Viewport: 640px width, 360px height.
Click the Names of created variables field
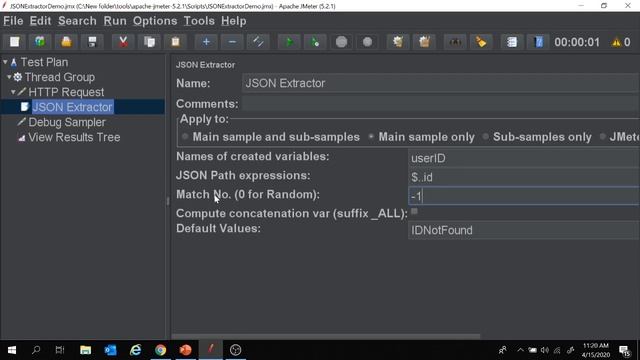[524, 158]
